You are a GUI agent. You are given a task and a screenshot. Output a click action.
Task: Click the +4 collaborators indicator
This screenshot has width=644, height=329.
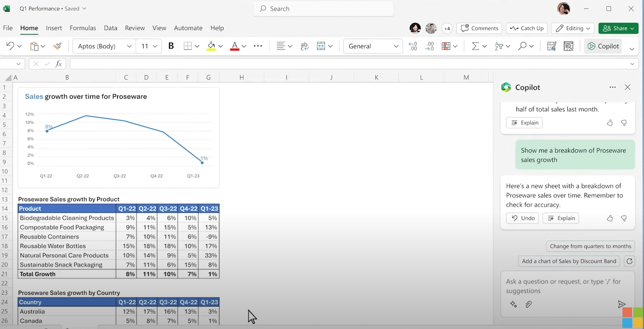tap(447, 28)
